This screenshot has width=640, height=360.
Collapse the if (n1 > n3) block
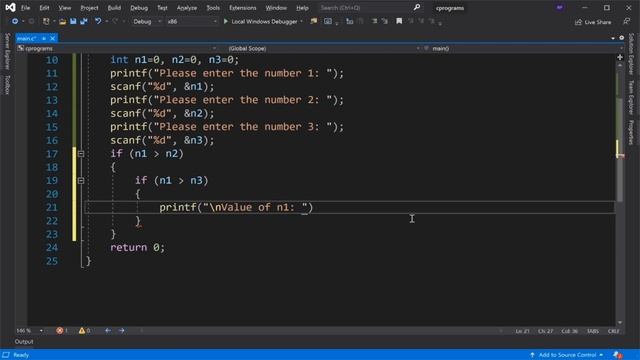[81, 180]
